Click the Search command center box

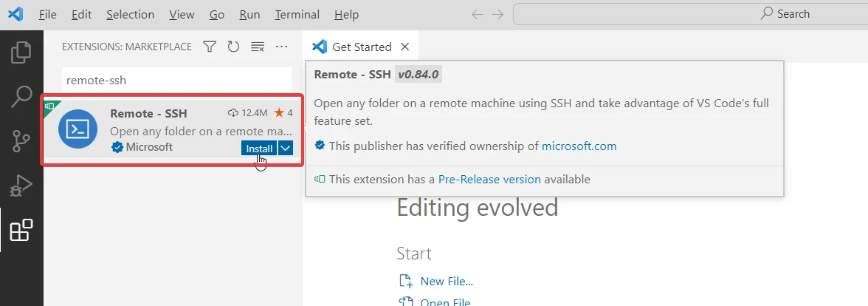(690, 14)
